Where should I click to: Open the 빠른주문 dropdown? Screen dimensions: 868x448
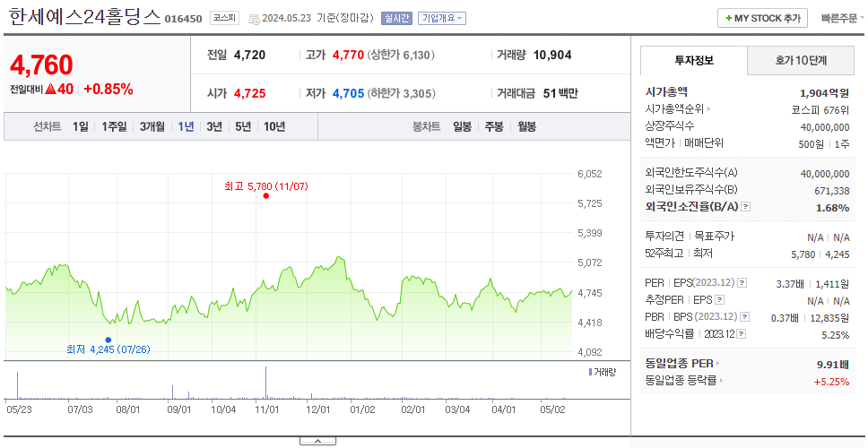(843, 18)
